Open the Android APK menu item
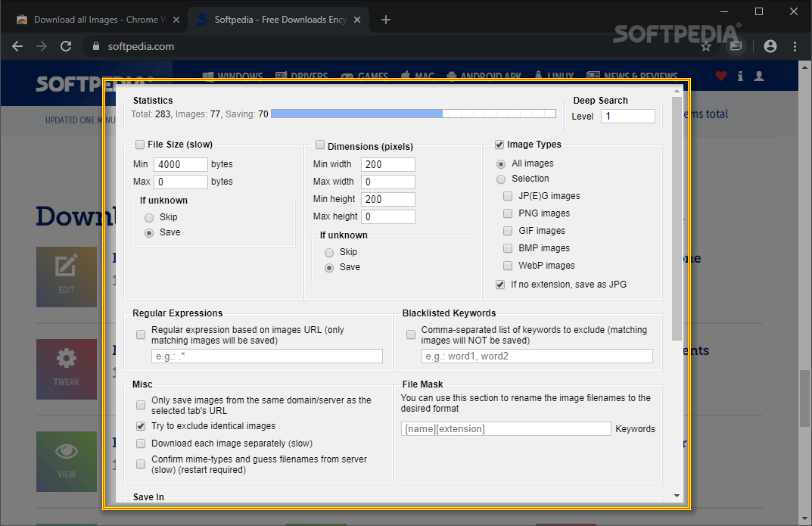 coord(484,76)
